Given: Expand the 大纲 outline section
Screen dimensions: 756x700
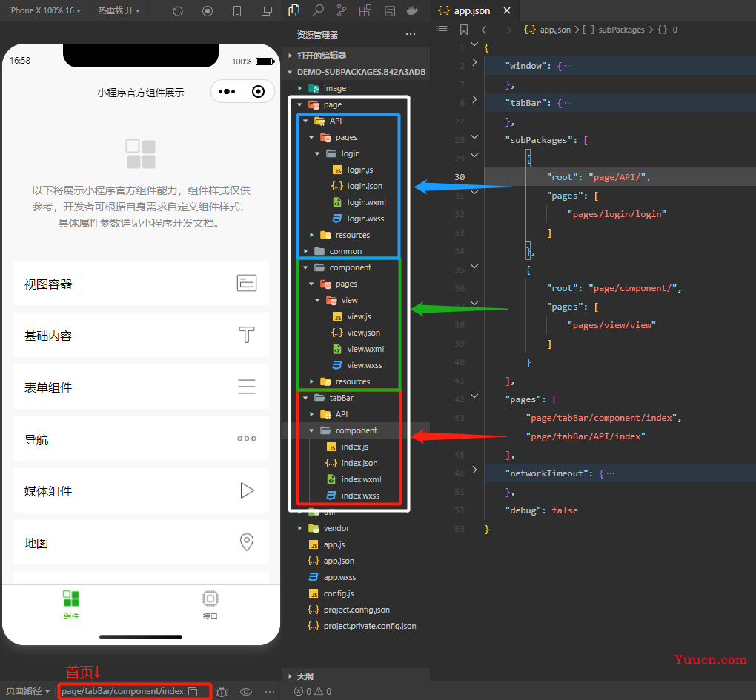Looking at the screenshot, I should 356,676.
